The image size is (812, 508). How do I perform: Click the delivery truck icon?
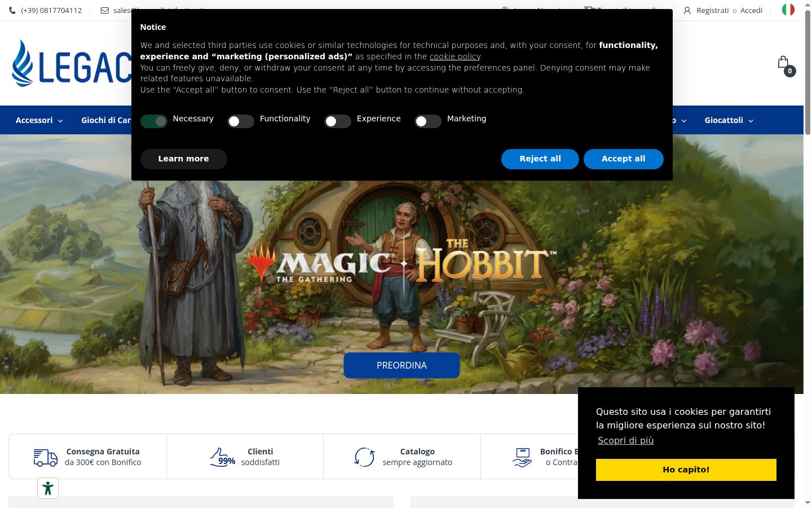coord(45,457)
